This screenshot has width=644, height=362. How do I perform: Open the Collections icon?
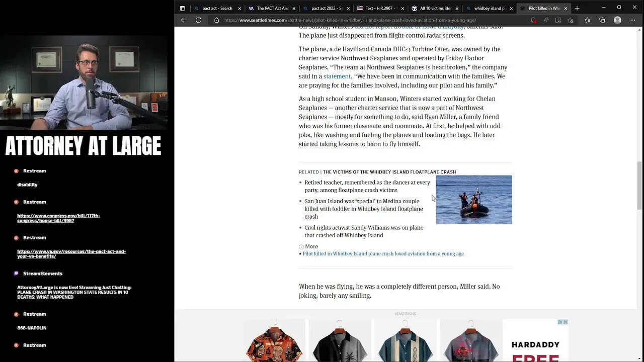[x=602, y=20]
